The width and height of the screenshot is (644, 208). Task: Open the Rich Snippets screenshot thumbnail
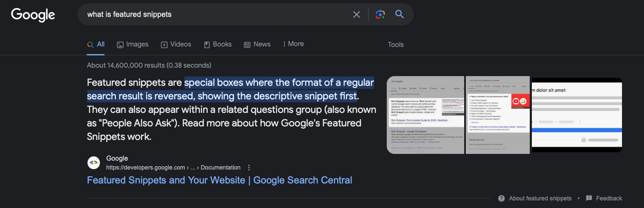point(426,115)
